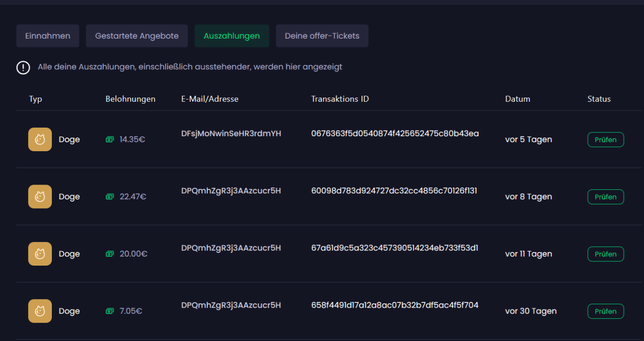
Task: Click cash icon beside 7.05€
Action: [x=110, y=311]
